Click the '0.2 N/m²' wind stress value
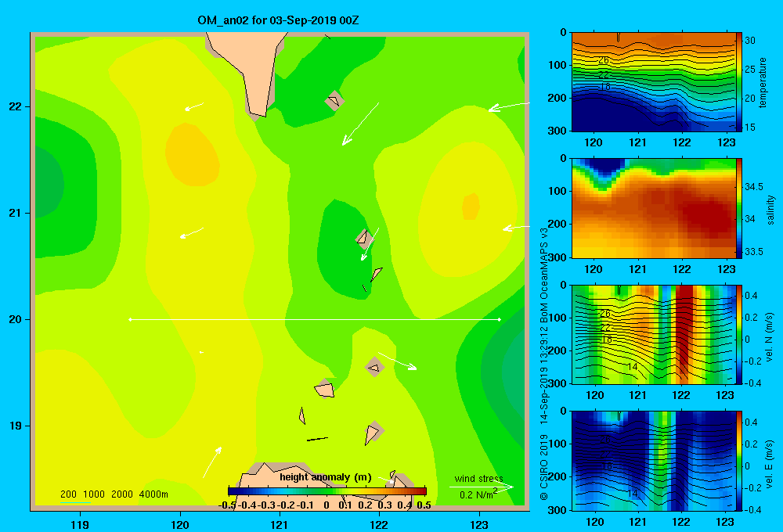Image resolution: width=783 pixels, height=532 pixels. tap(478, 494)
